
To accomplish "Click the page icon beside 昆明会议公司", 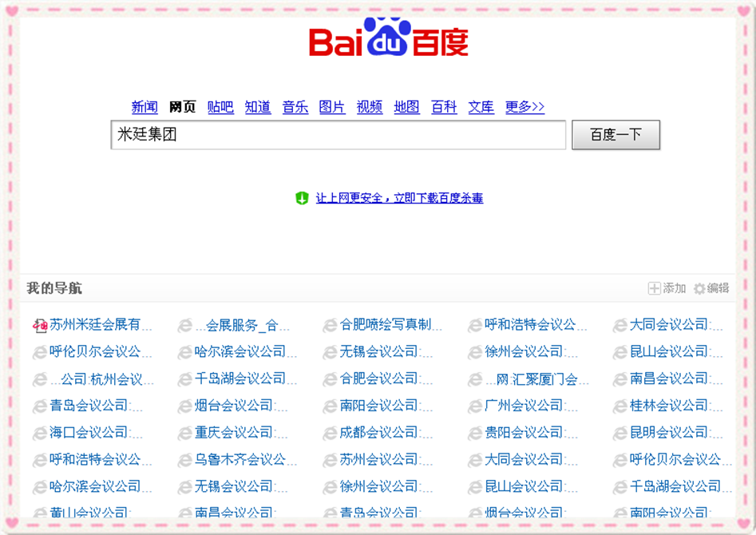I will click(619, 434).
